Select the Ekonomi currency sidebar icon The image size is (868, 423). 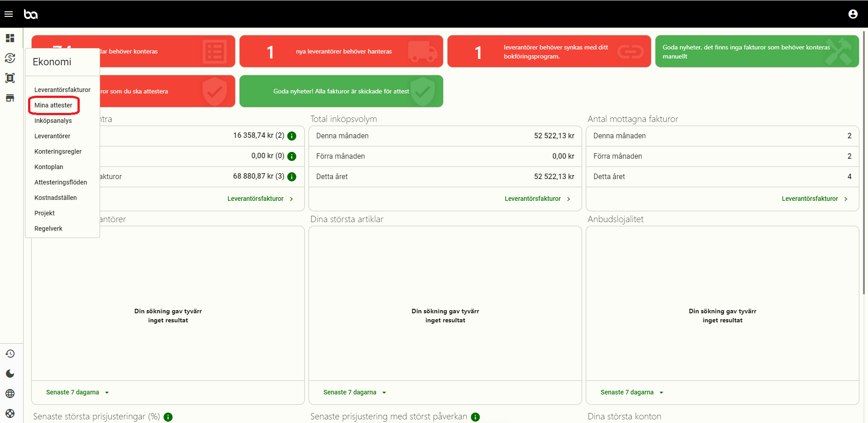point(10,58)
